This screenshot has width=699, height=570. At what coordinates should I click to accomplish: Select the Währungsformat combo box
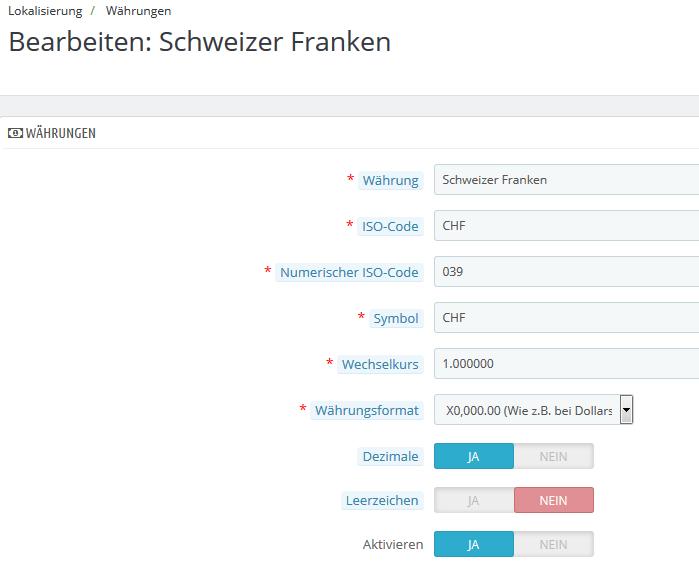[x=533, y=410]
